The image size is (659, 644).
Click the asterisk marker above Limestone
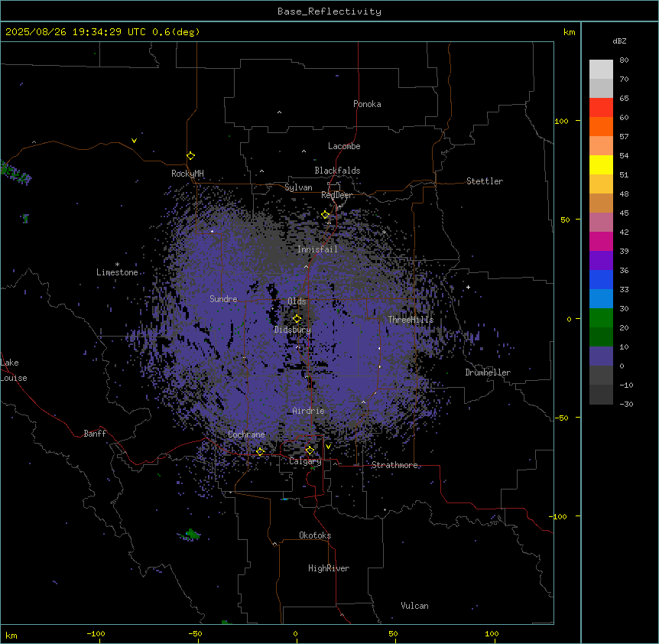coord(117,265)
